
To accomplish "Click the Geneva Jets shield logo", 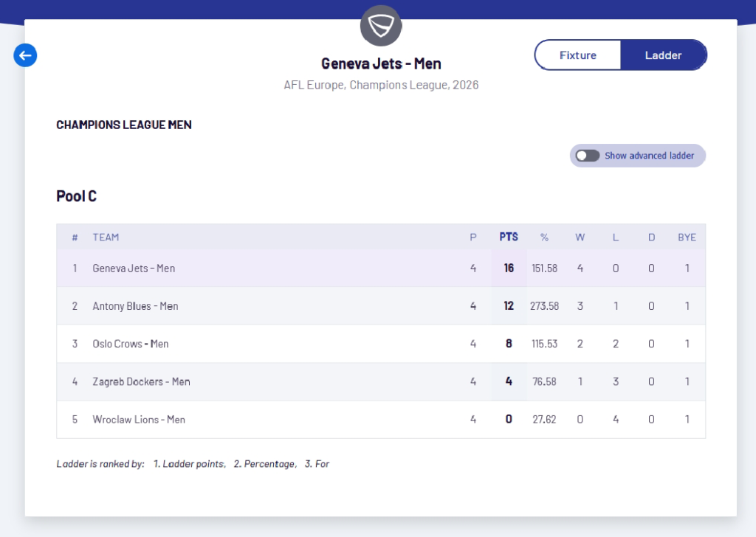I will coord(381,26).
